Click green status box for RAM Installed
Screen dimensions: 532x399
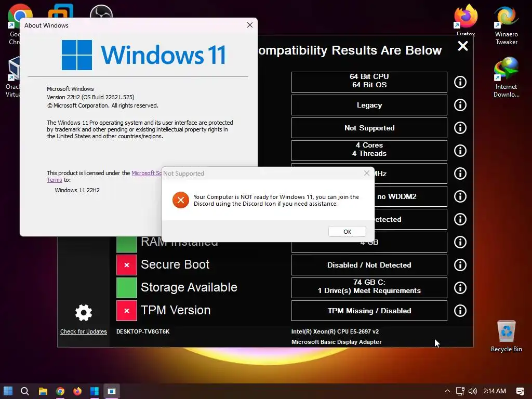point(127,245)
